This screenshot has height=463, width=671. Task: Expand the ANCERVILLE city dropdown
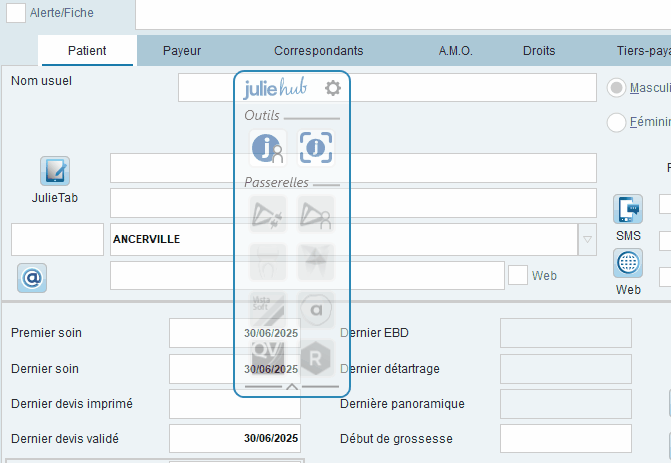click(x=587, y=240)
